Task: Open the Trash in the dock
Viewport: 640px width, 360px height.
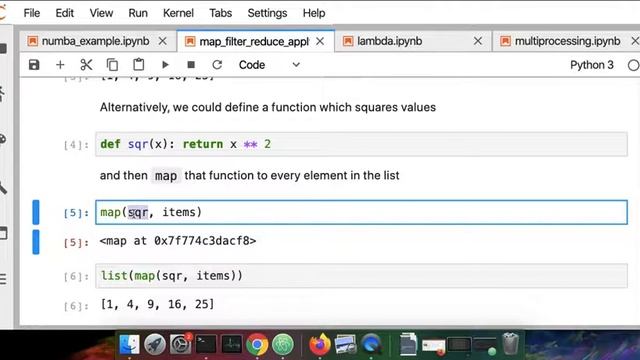Action: 510,344
